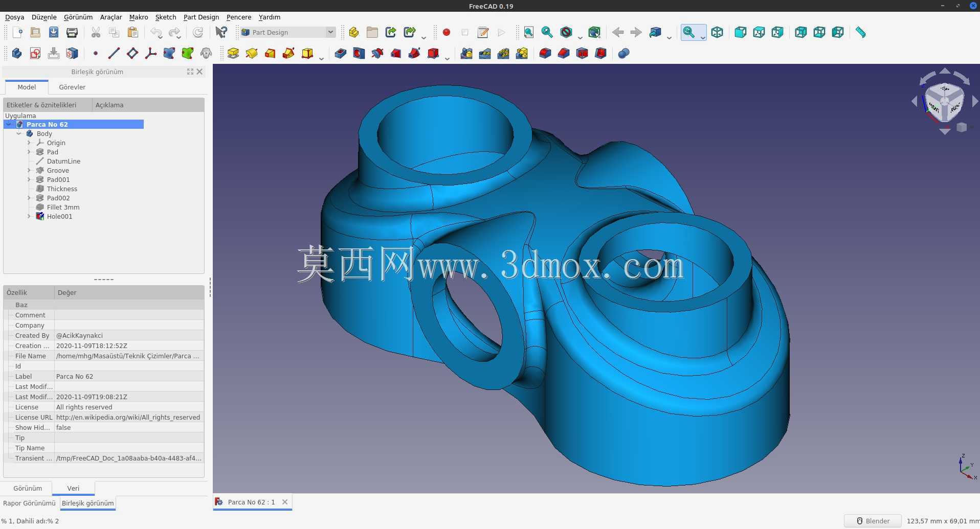Image resolution: width=980 pixels, height=529 pixels.
Task: Switch to the Rapor Görünümü tab
Action: tap(29, 503)
